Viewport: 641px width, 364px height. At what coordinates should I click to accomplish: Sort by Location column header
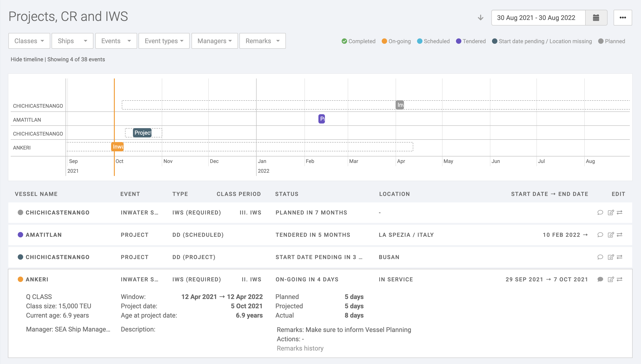394,194
